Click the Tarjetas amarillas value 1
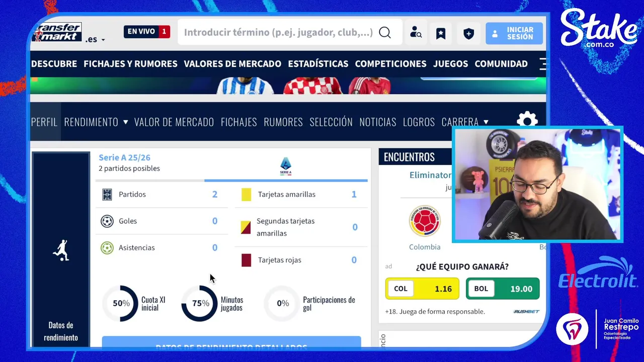 pos(354,194)
